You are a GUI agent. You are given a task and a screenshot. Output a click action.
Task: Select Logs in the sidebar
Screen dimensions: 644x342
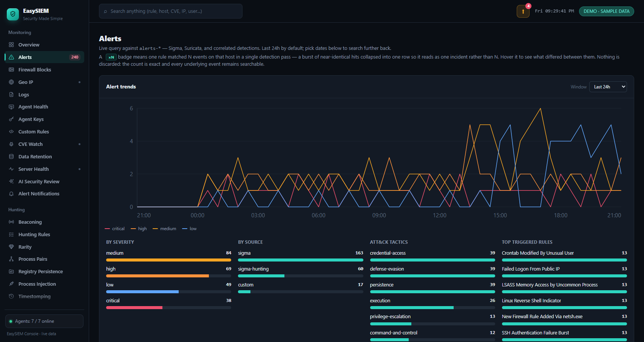click(x=44, y=94)
